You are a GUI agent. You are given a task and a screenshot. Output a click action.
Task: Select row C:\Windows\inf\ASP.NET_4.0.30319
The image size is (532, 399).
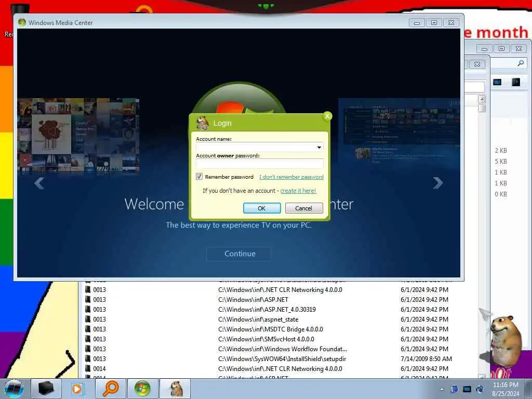pyautogui.click(x=268, y=310)
